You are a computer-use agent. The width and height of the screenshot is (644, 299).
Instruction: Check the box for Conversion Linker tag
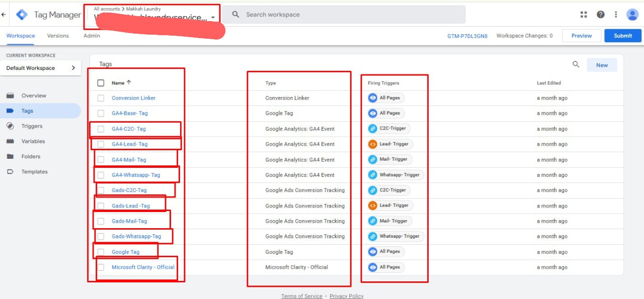pyautogui.click(x=101, y=98)
